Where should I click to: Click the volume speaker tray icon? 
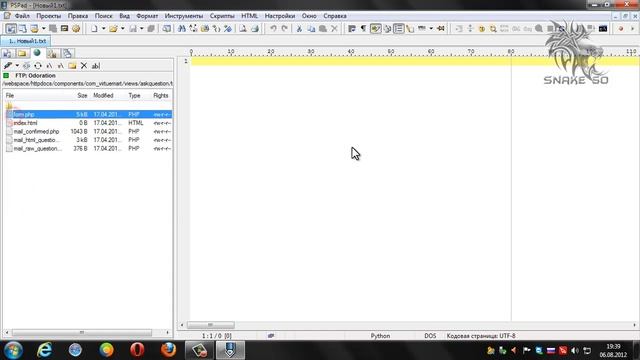(x=575, y=351)
